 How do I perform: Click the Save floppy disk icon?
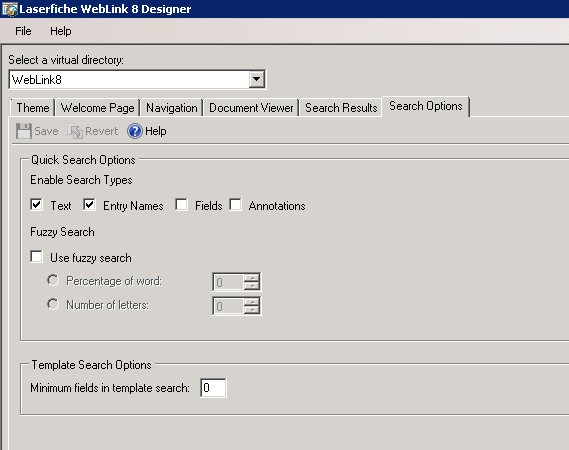point(24,131)
